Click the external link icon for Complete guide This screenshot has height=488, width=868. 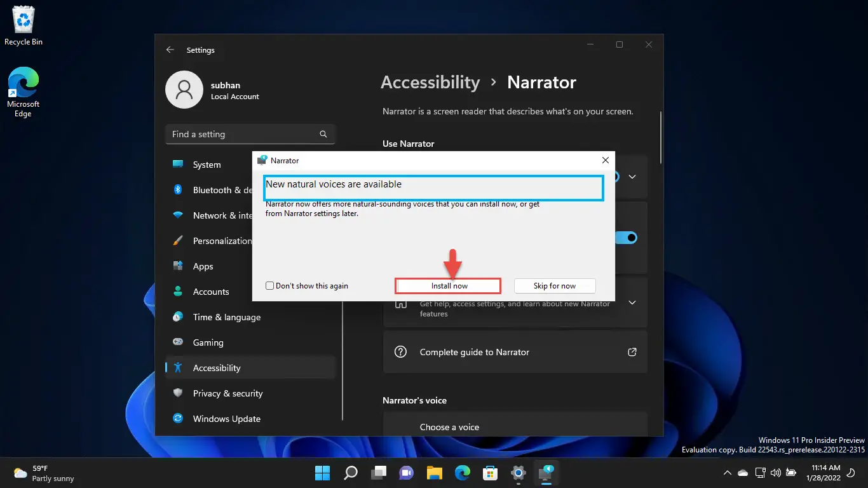click(x=632, y=351)
